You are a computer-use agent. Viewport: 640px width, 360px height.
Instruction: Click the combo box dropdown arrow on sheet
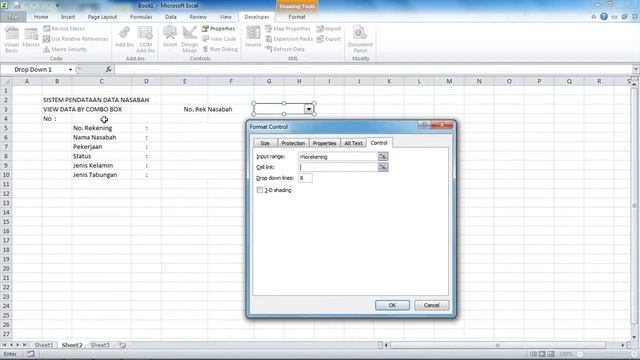tap(309, 109)
